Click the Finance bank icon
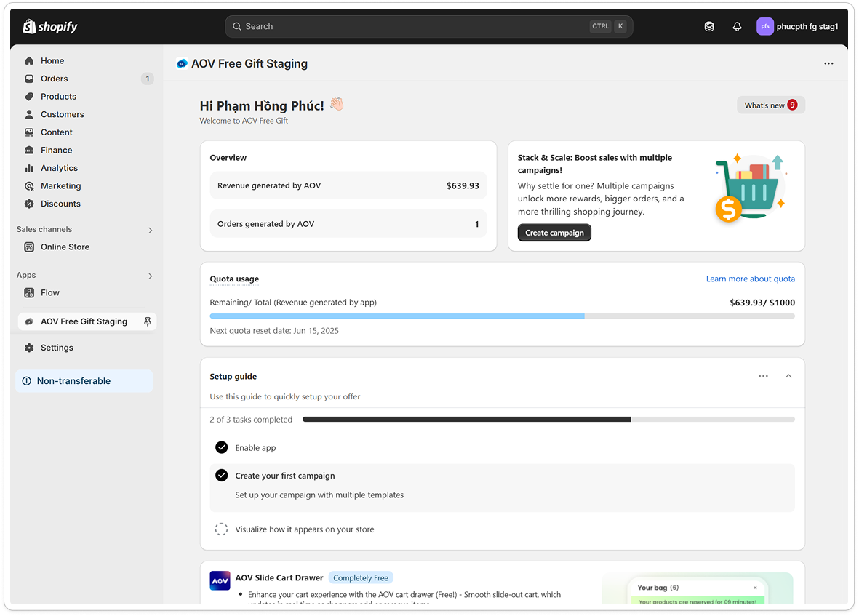 coord(29,150)
